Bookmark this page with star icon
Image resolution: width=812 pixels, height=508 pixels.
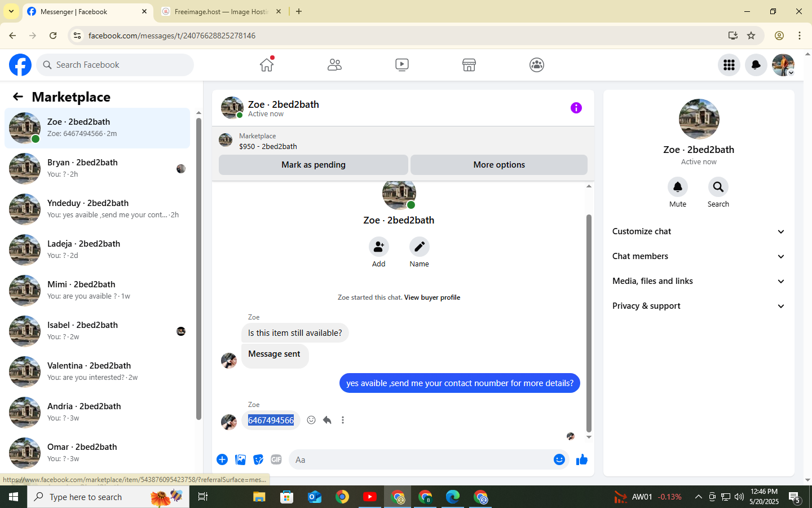tap(751, 36)
